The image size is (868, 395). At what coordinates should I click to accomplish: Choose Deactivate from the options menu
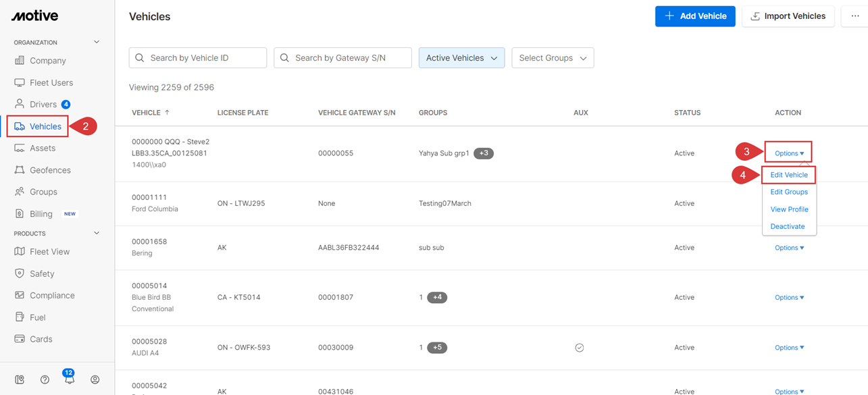(x=788, y=226)
